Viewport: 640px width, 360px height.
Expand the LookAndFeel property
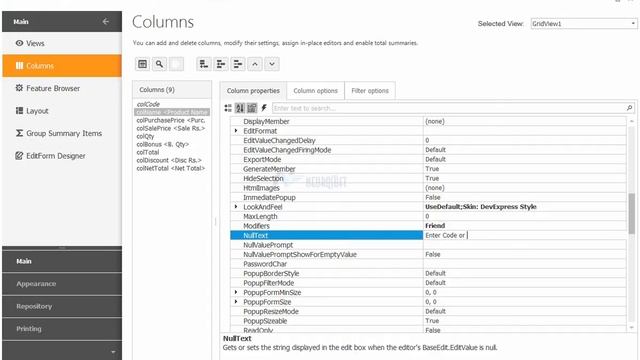click(236, 207)
